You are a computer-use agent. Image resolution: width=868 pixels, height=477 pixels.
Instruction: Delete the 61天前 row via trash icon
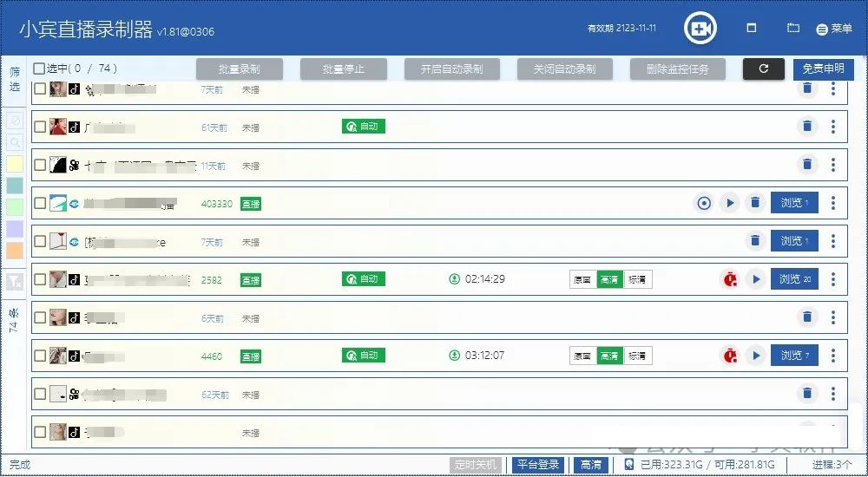(807, 127)
